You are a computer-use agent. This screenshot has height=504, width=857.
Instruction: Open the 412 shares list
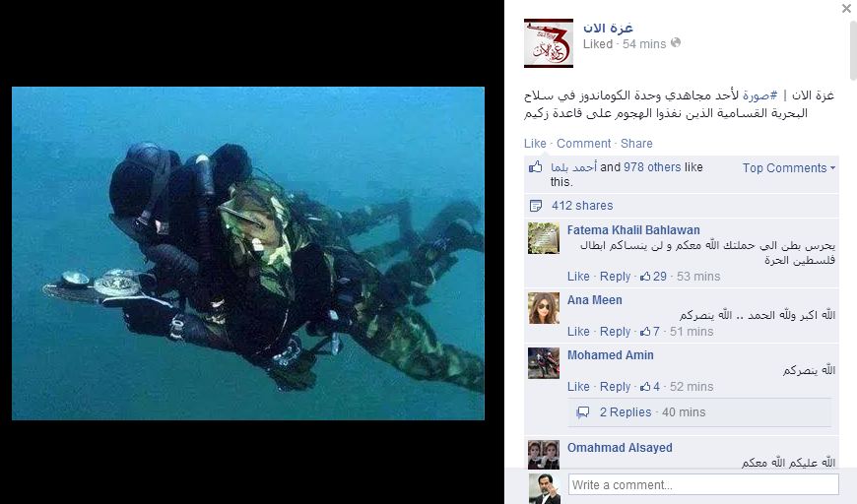[582, 206]
